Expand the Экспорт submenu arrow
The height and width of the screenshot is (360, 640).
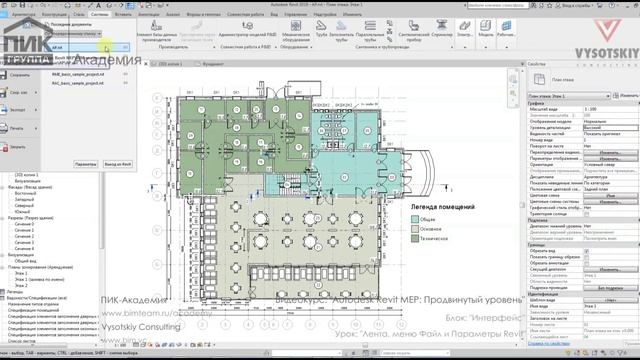(x=36, y=110)
